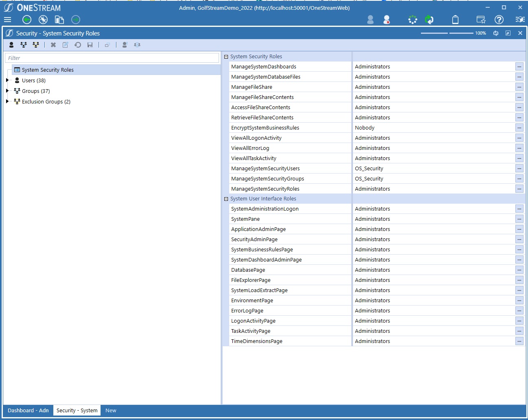Collapse the System User Interface Roles section
This screenshot has height=420, width=528.
[x=226, y=199]
